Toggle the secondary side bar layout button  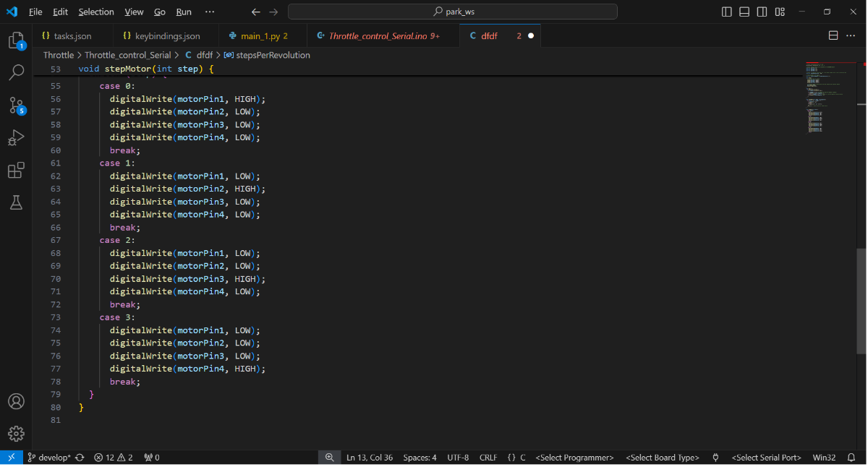[762, 12]
